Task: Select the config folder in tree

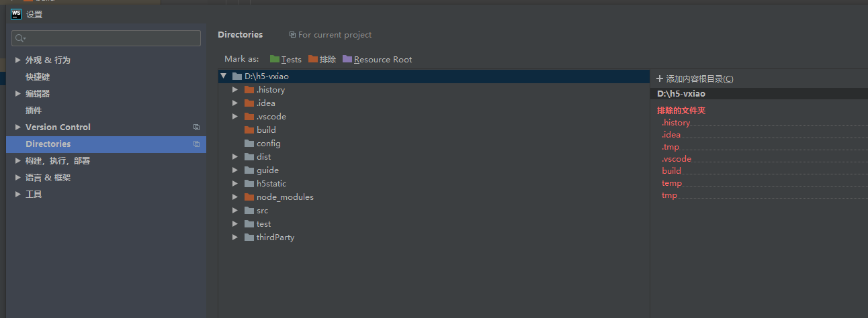Action: (268, 144)
